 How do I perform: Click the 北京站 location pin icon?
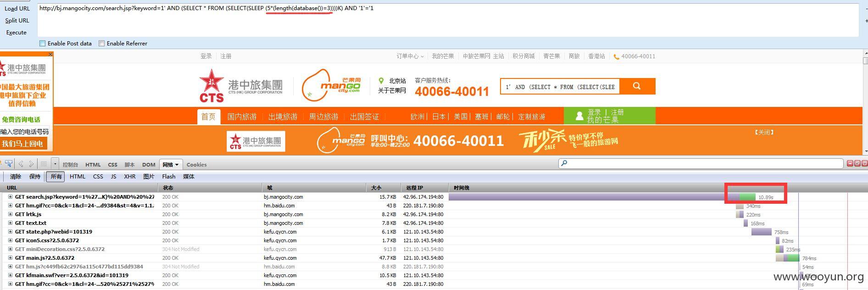381,81
